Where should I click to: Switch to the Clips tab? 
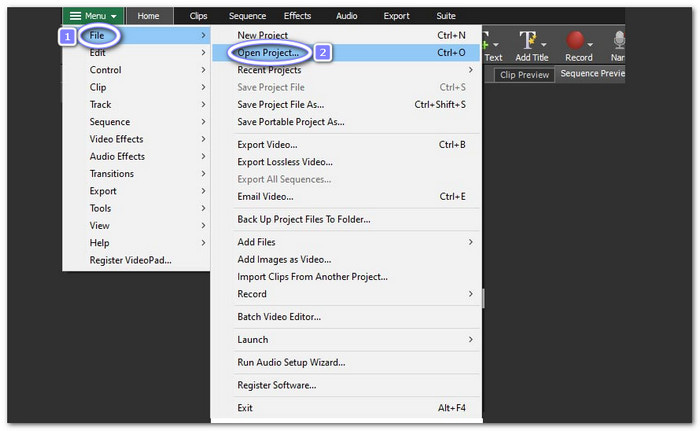[x=198, y=16]
